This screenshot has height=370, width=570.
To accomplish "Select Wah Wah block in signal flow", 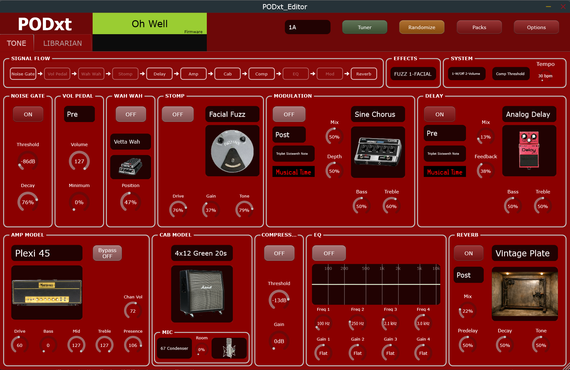I will [91, 74].
